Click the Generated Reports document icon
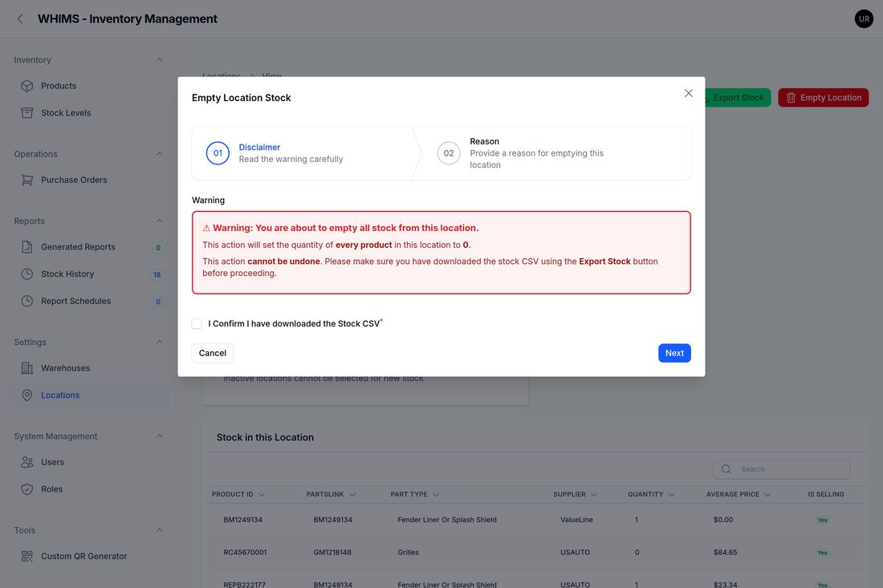883x588 pixels. click(x=27, y=246)
